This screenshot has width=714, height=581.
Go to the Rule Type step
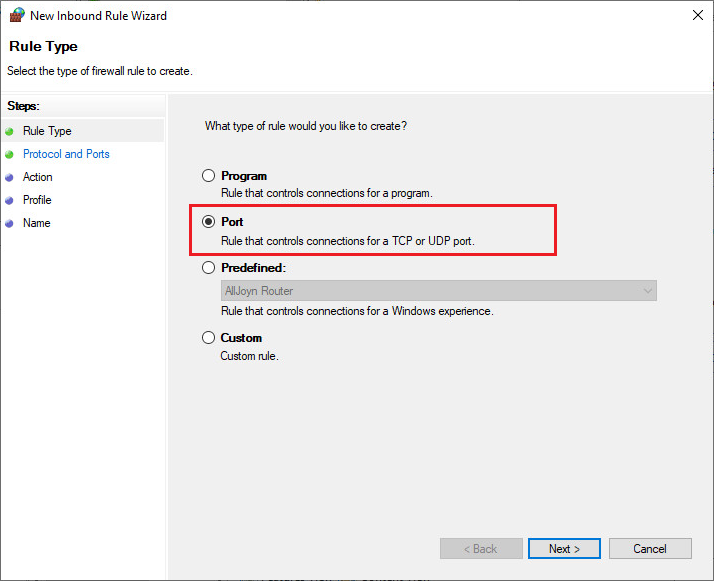pyautogui.click(x=47, y=131)
